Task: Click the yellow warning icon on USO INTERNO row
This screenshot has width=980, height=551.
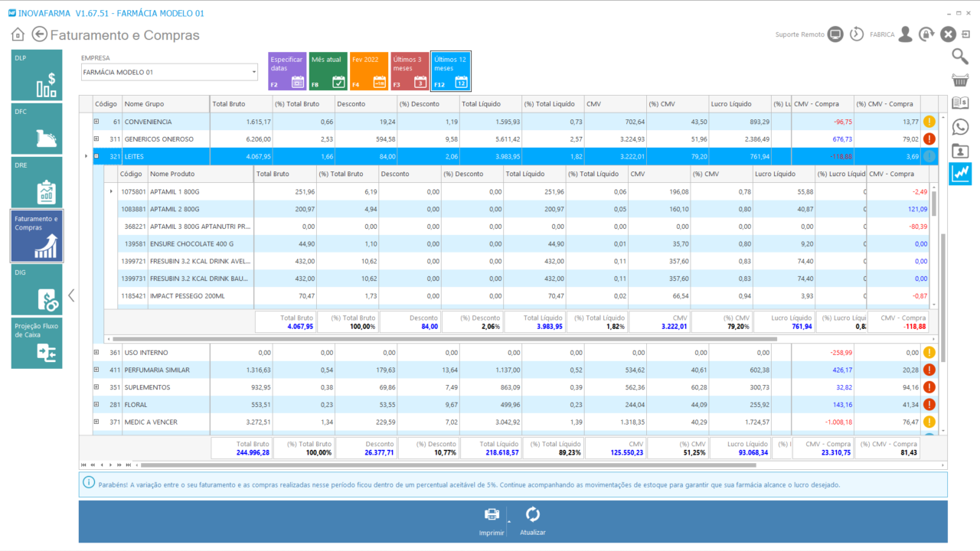Action: click(929, 353)
